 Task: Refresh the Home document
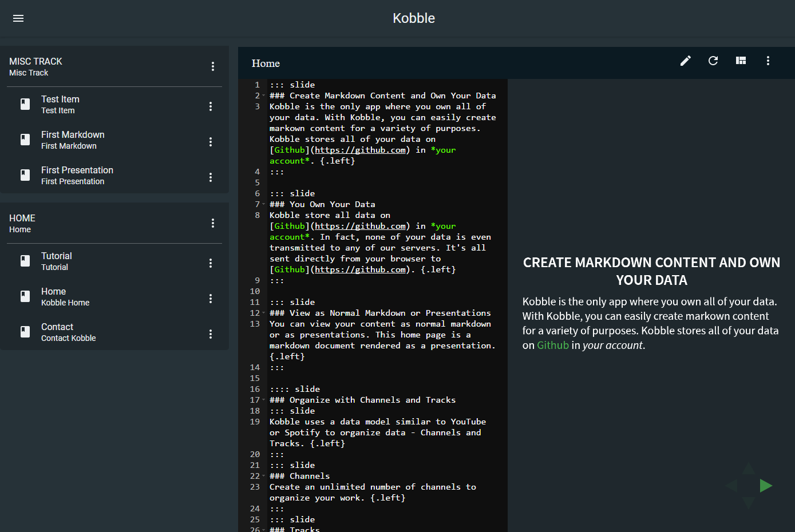pos(713,61)
